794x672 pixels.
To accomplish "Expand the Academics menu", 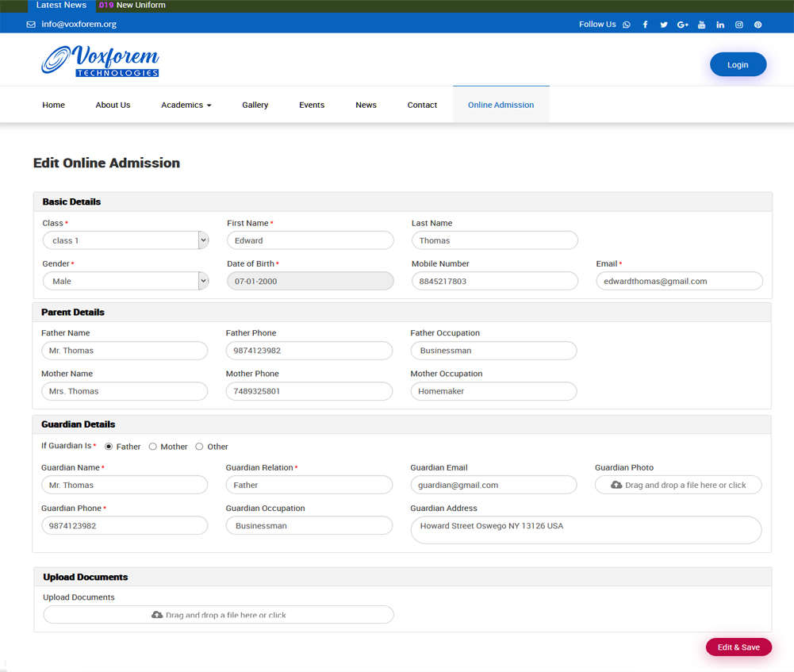I will (186, 105).
